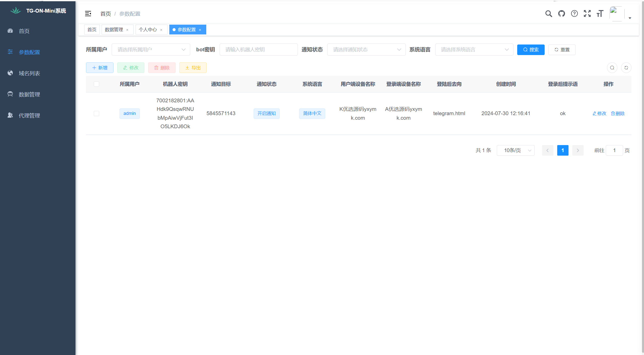
Task: Focus the bot密钥 input field
Action: pos(259,50)
